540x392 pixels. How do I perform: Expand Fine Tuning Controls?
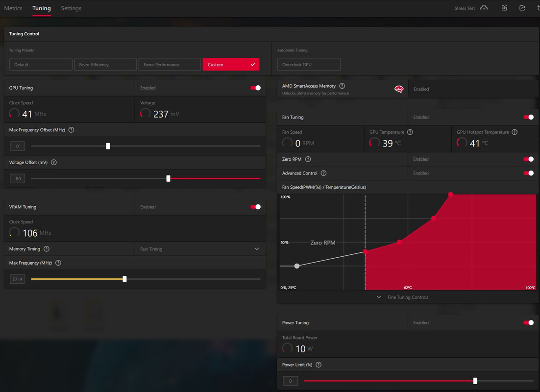tap(403, 297)
